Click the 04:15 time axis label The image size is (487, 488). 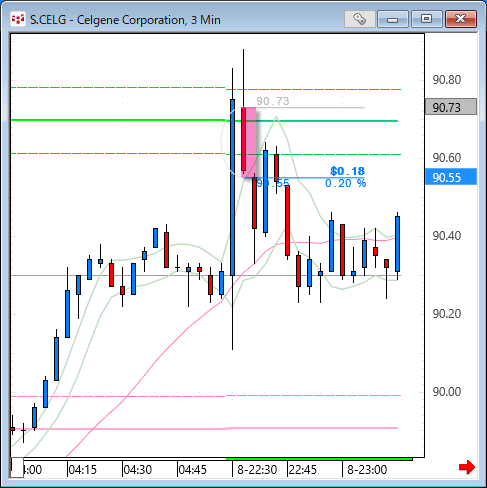[82, 470]
